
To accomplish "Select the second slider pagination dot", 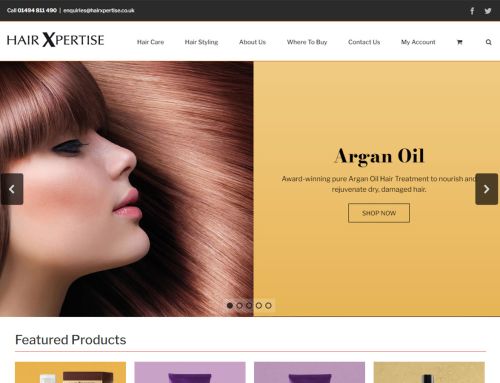I will pyautogui.click(x=239, y=305).
